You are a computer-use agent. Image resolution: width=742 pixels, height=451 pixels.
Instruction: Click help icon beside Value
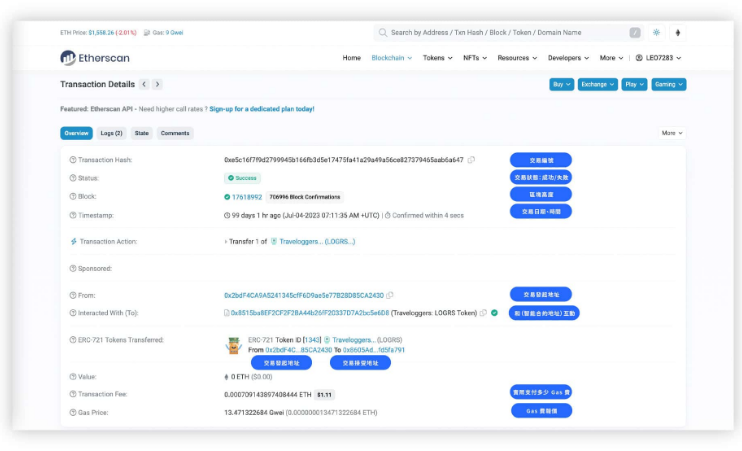coord(73,377)
